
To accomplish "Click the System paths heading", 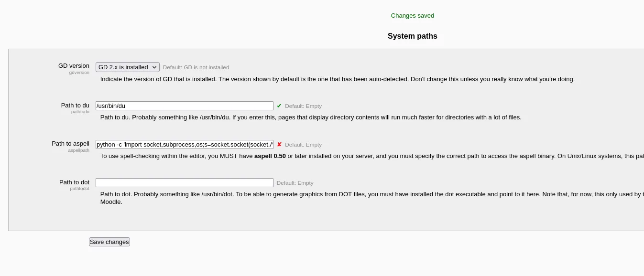I will point(412,36).
